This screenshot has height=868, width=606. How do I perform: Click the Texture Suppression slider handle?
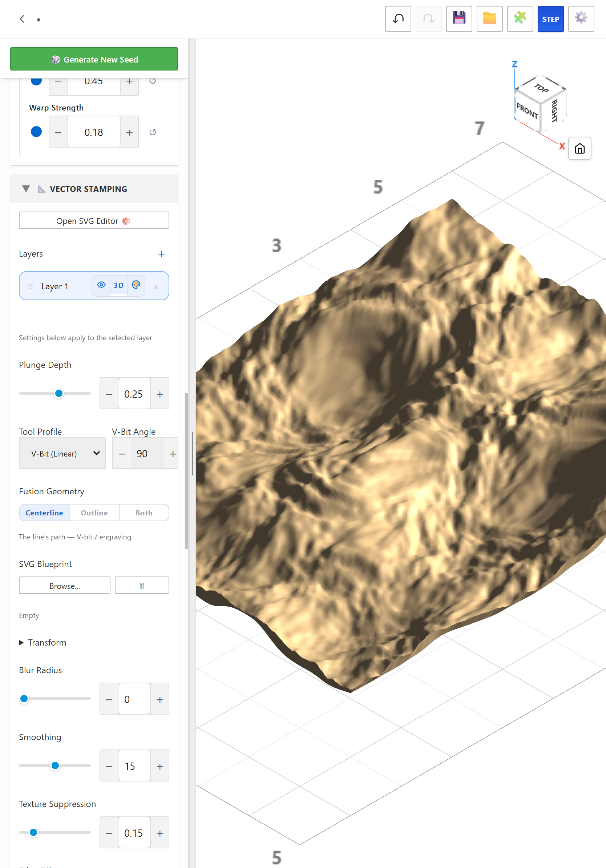pos(33,832)
